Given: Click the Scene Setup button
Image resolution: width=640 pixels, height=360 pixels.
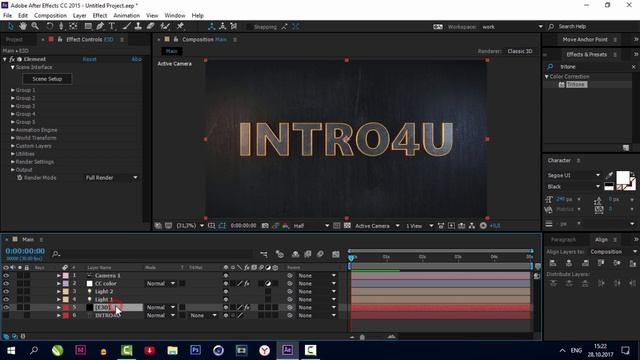Looking at the screenshot, I should click(x=47, y=79).
